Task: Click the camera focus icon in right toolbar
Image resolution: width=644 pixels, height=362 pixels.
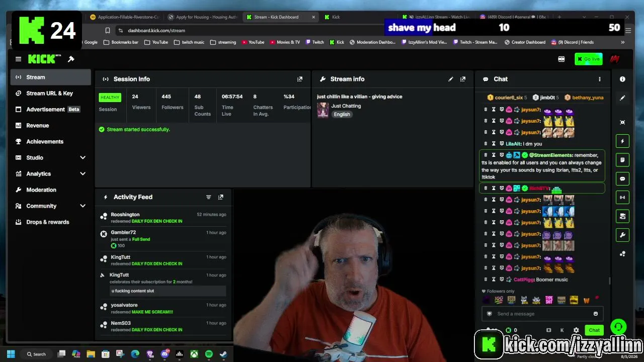Action: coord(622,122)
